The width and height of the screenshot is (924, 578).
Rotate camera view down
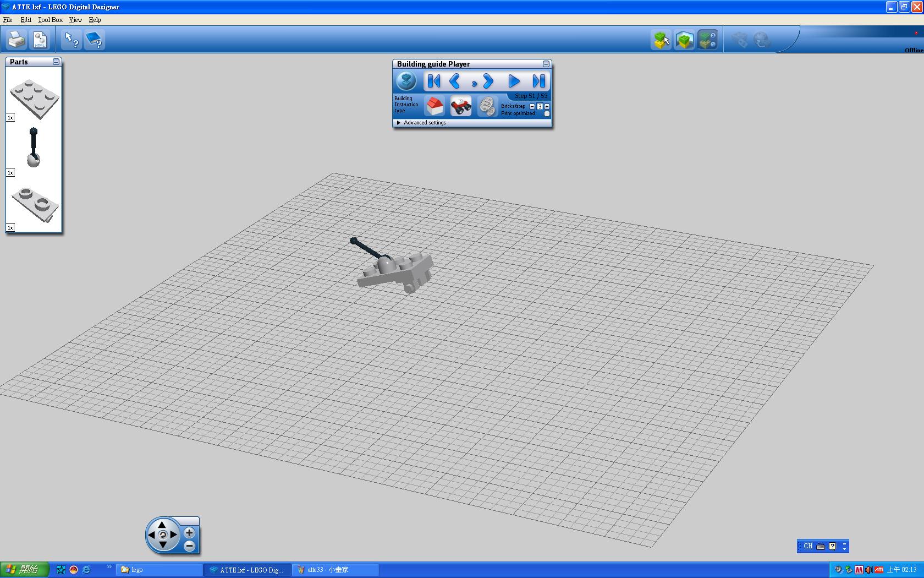[x=162, y=545]
